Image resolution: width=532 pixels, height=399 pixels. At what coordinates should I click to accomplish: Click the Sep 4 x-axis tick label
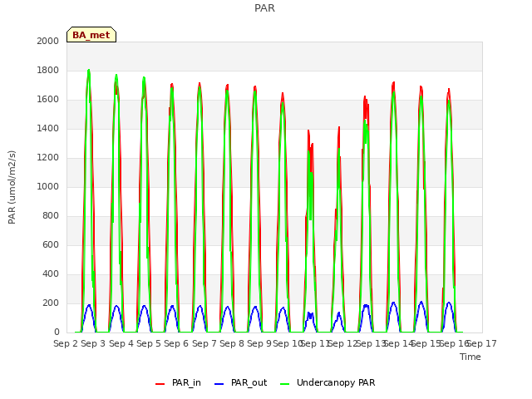(121, 343)
